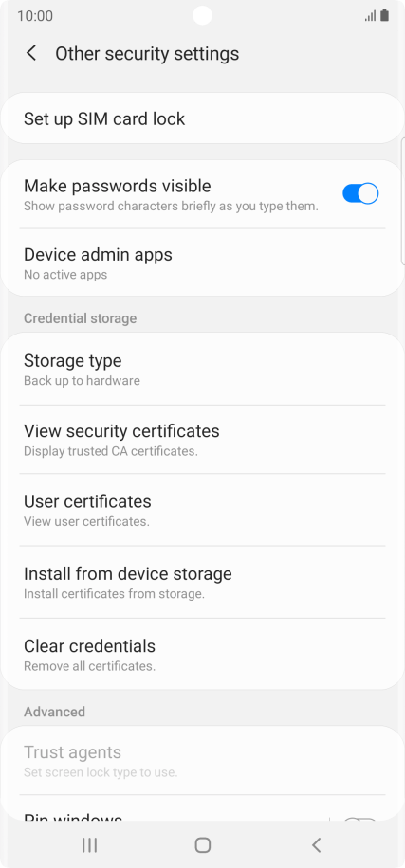Tap Clear credentials
The image size is (405, 868).
click(202, 655)
